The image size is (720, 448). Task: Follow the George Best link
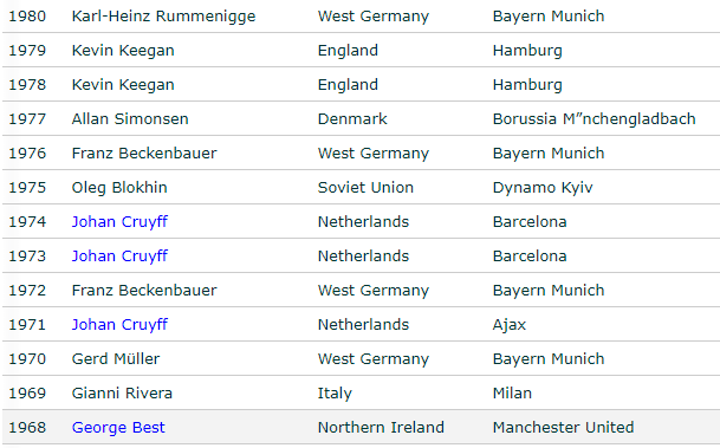(x=118, y=428)
